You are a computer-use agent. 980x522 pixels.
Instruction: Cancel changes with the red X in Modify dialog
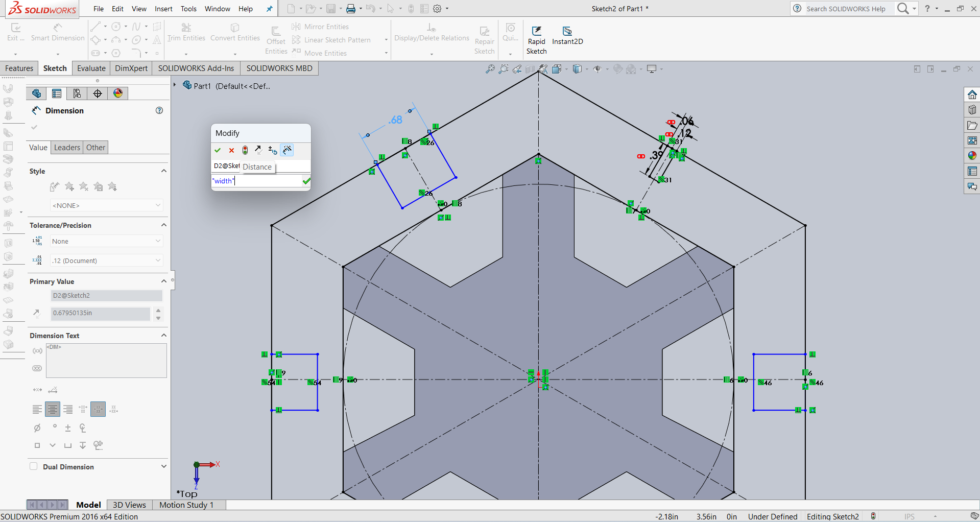pos(231,150)
